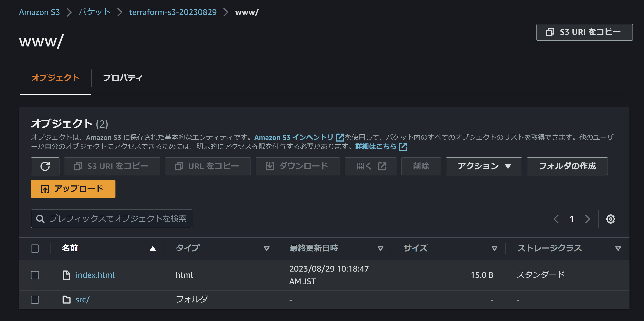Go to previous page arrow
This screenshot has width=644, height=321.
(x=556, y=219)
